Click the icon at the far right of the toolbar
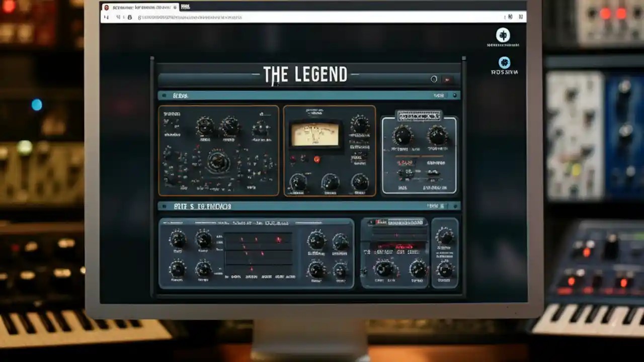 (520, 17)
